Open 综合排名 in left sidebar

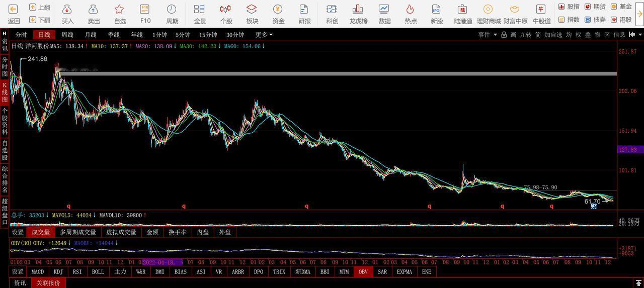[x=5, y=179]
